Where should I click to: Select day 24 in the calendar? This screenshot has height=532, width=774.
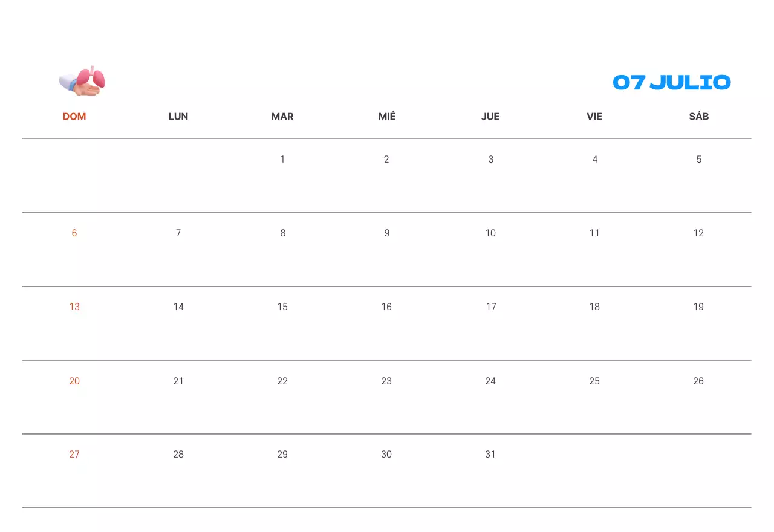click(490, 381)
